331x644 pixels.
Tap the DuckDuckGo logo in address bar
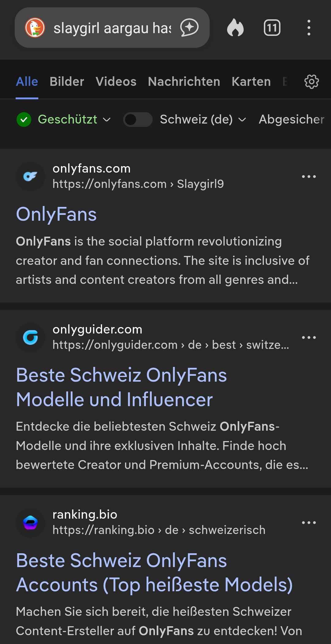click(x=35, y=28)
